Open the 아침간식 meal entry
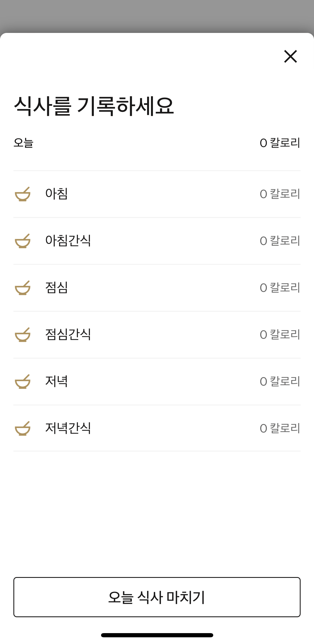Viewport: 314px width, 644px height. [68, 241]
